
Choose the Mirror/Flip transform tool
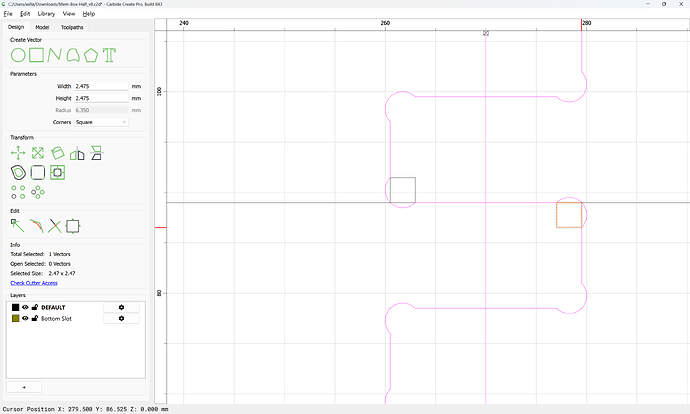pos(77,153)
